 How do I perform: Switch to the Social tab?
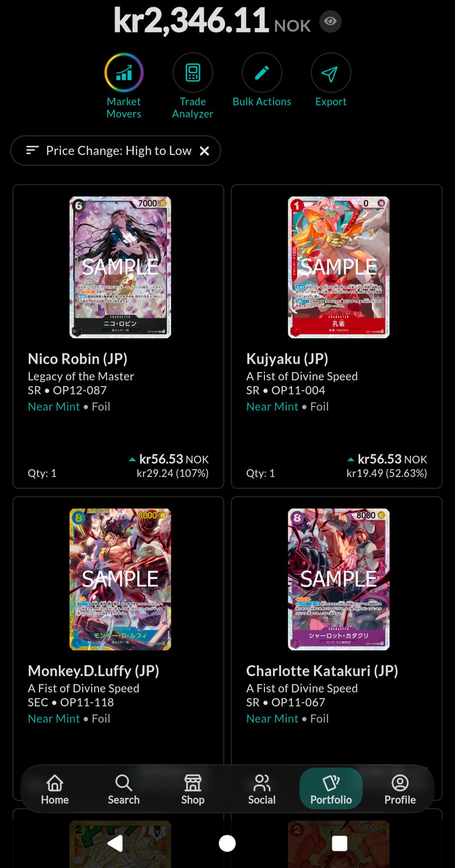click(262, 789)
